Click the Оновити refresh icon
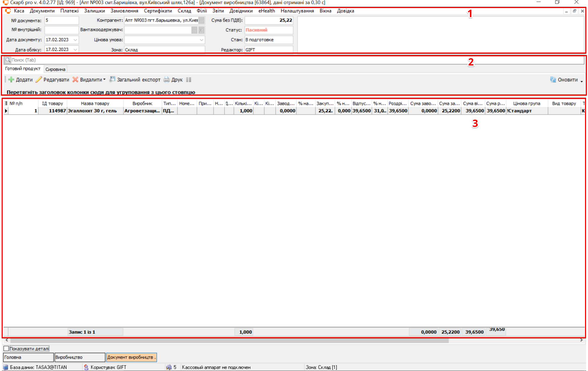This screenshot has width=588, height=371. pos(553,80)
